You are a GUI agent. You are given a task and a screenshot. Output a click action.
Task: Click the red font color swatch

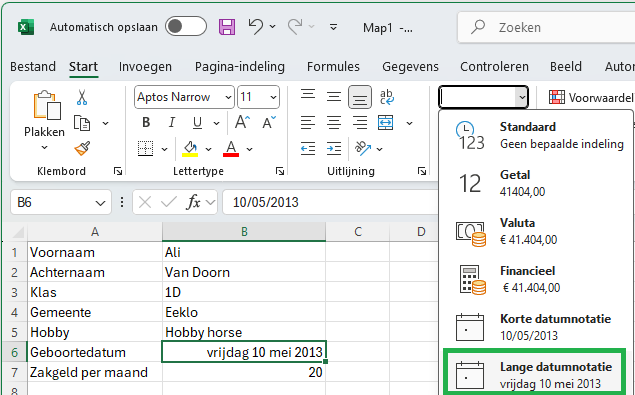click(231, 149)
